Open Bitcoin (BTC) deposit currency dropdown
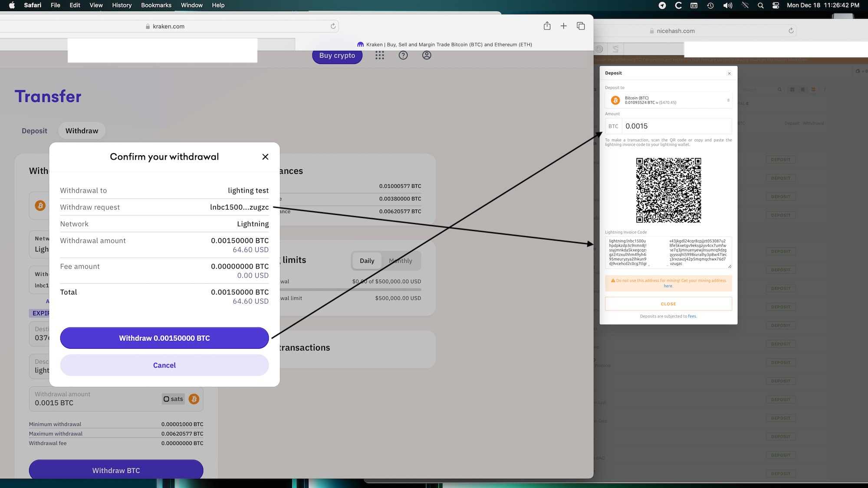The height and width of the screenshot is (488, 868). pos(668,100)
